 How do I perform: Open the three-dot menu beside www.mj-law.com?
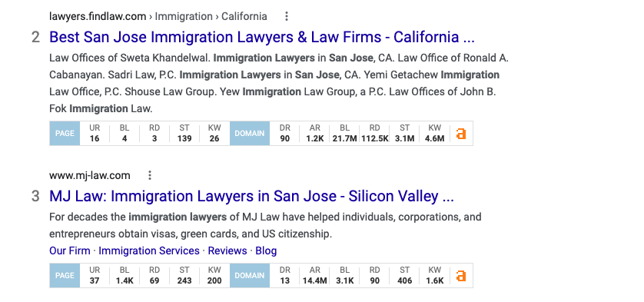click(x=150, y=175)
